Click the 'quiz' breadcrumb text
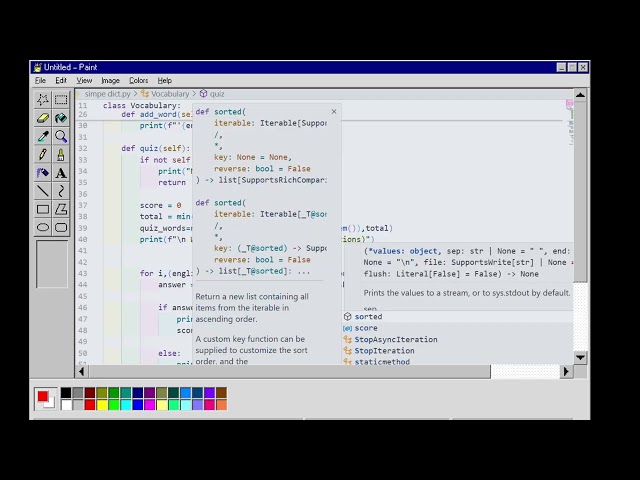 [x=217, y=94]
